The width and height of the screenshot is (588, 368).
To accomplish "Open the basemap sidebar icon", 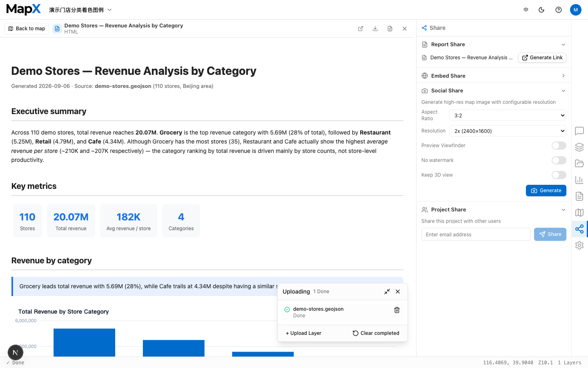I will click(x=579, y=213).
